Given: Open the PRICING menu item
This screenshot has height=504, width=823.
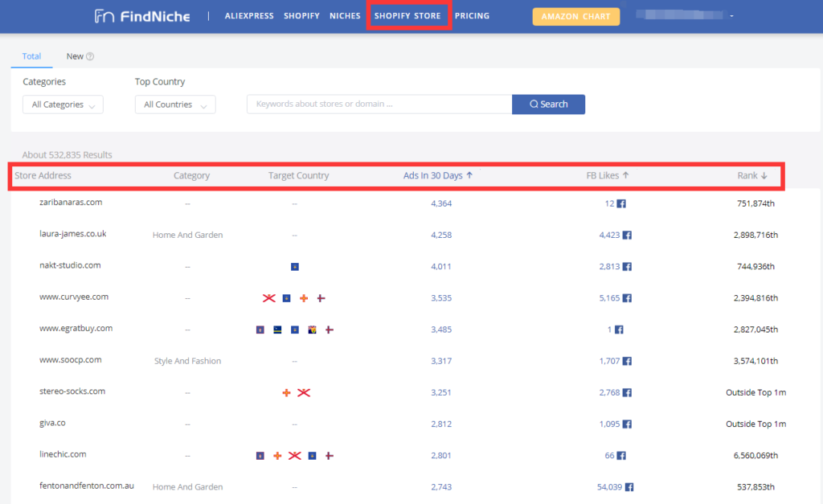Looking at the screenshot, I should 472,16.
